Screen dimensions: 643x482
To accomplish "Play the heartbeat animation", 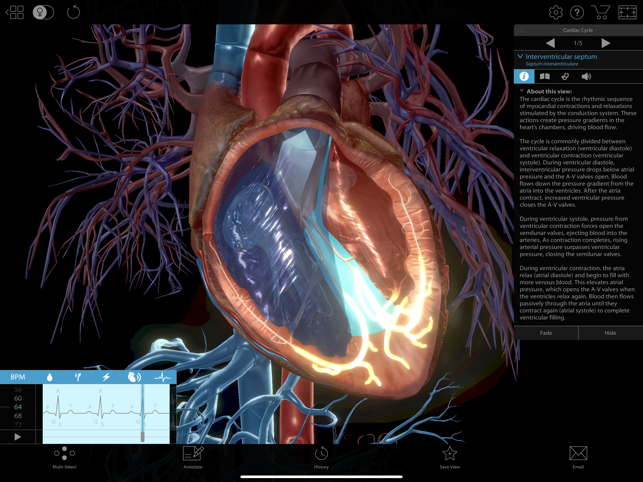I will (x=17, y=437).
